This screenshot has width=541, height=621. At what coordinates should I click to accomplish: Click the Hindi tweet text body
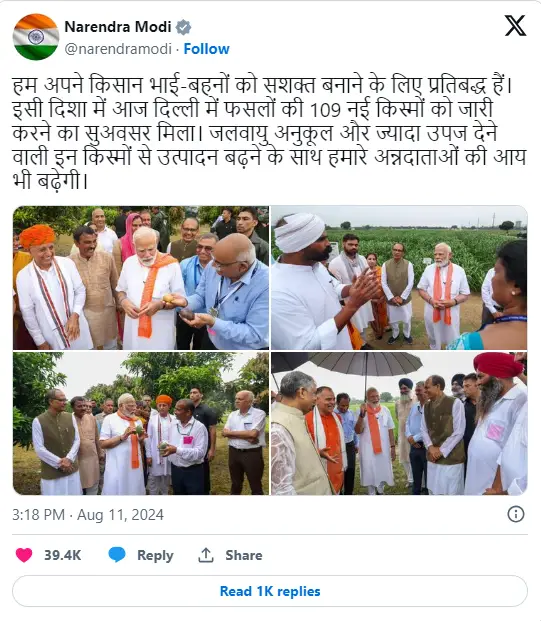[x=269, y=133]
